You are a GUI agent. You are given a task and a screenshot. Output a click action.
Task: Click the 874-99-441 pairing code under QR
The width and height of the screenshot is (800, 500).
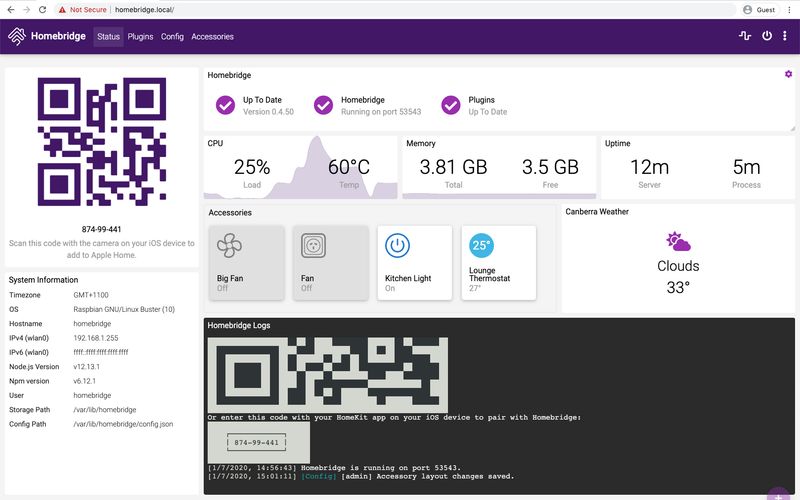point(101,229)
